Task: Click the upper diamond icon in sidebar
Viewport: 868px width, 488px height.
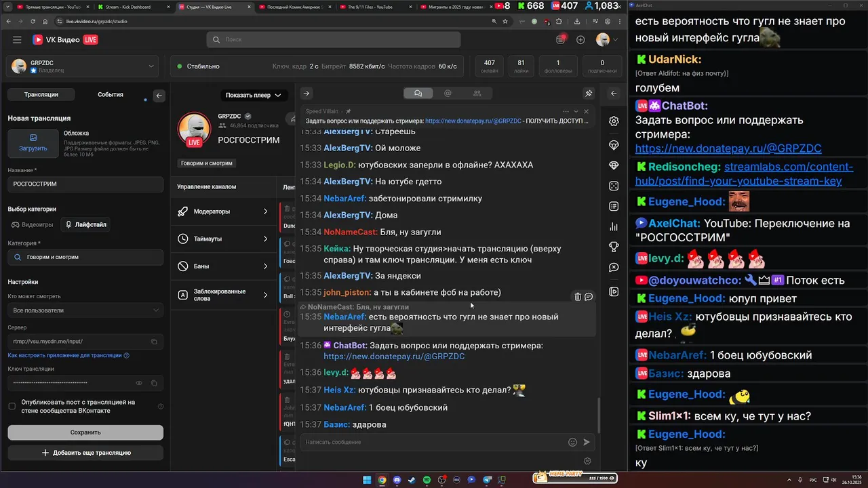Action: [x=614, y=145]
